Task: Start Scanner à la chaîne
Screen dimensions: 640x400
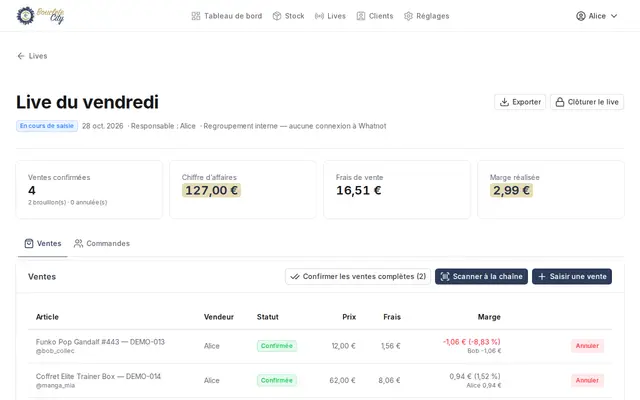Action: tap(481, 277)
